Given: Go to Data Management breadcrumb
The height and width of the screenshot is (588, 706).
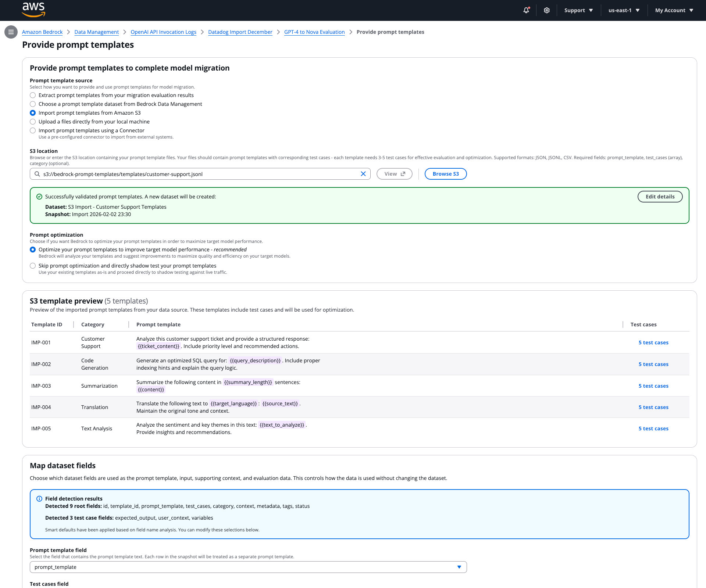Looking at the screenshot, I should click(x=97, y=32).
